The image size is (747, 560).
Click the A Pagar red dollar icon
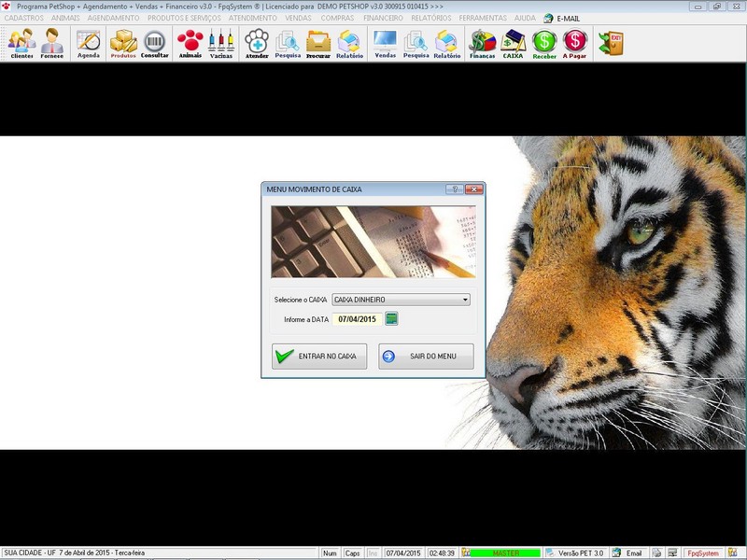(x=576, y=43)
